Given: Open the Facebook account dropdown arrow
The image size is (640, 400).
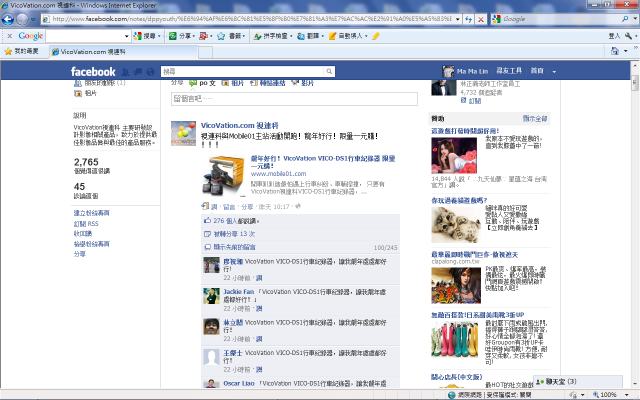Looking at the screenshot, I should point(554,72).
